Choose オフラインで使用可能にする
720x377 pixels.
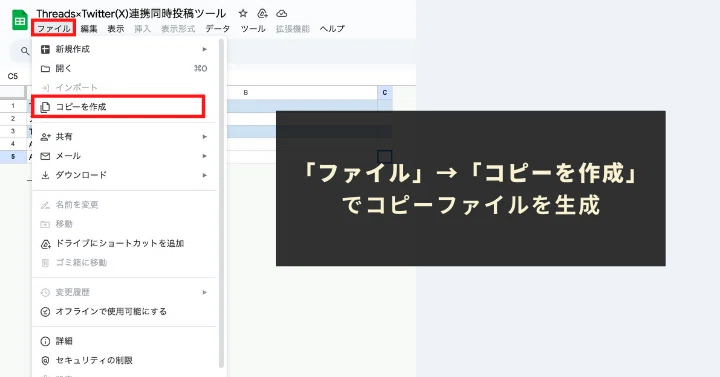click(x=124, y=312)
